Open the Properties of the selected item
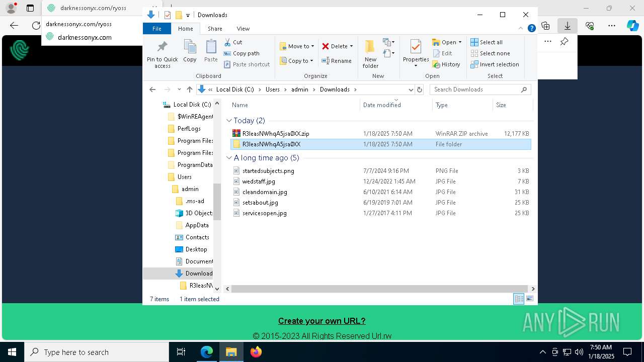Viewport: 644px width, 362px height. 416,54
